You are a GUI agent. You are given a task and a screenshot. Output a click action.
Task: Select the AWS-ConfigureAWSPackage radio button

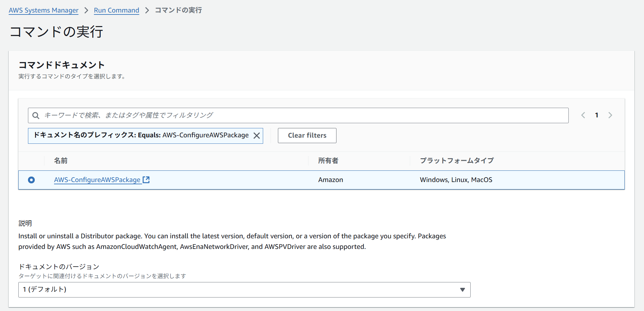pos(31,180)
